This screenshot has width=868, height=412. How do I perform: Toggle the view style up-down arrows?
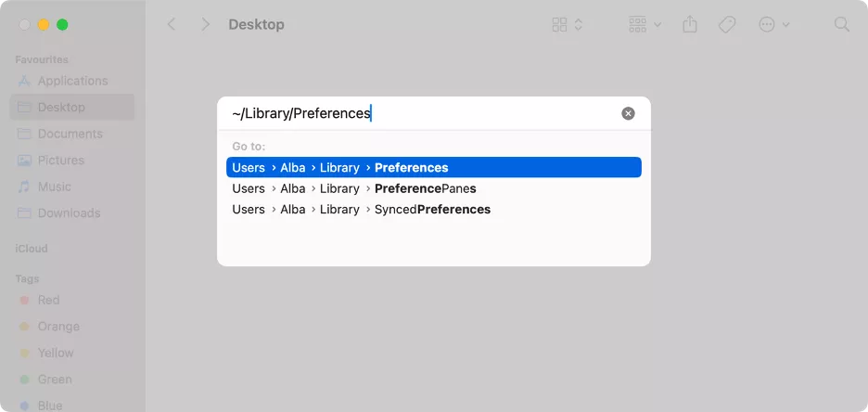tap(578, 24)
